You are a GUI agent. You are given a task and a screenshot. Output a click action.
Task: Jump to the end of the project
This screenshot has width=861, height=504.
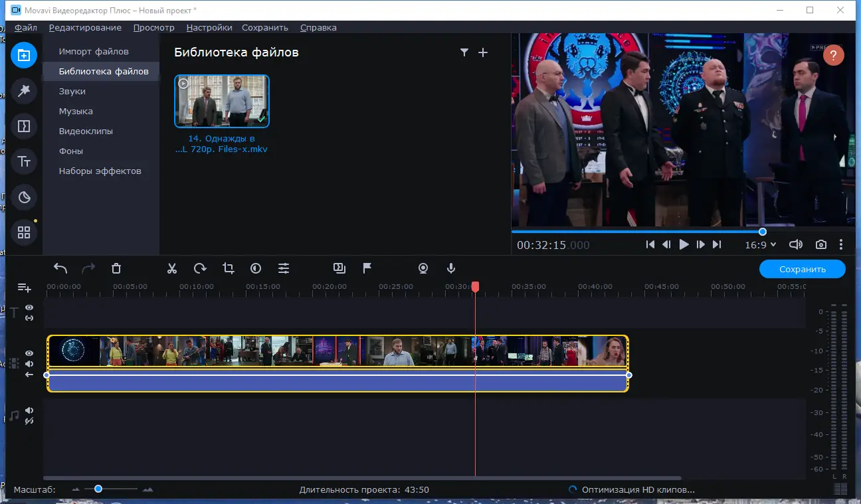pyautogui.click(x=717, y=244)
